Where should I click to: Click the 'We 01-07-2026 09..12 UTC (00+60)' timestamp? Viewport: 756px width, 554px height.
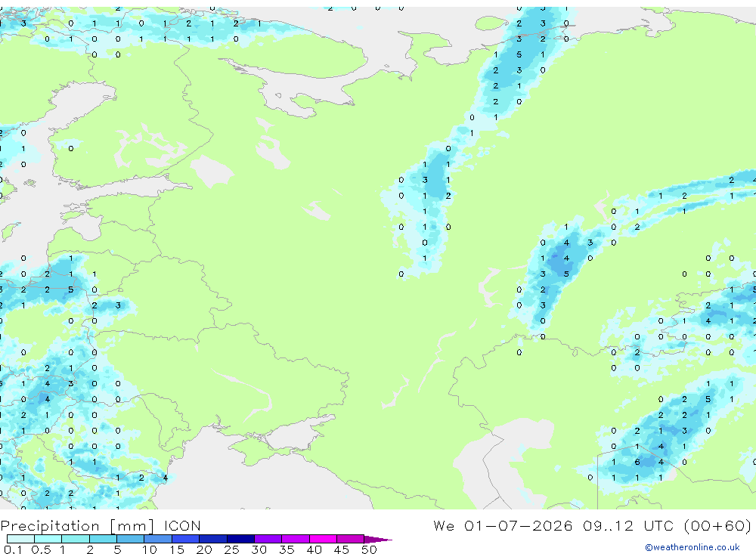tap(593, 526)
